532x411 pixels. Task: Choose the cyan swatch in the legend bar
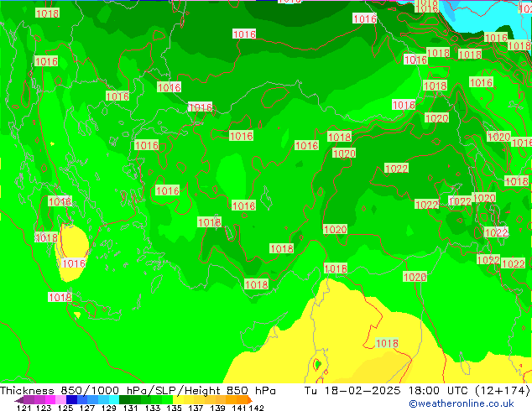click(114, 400)
